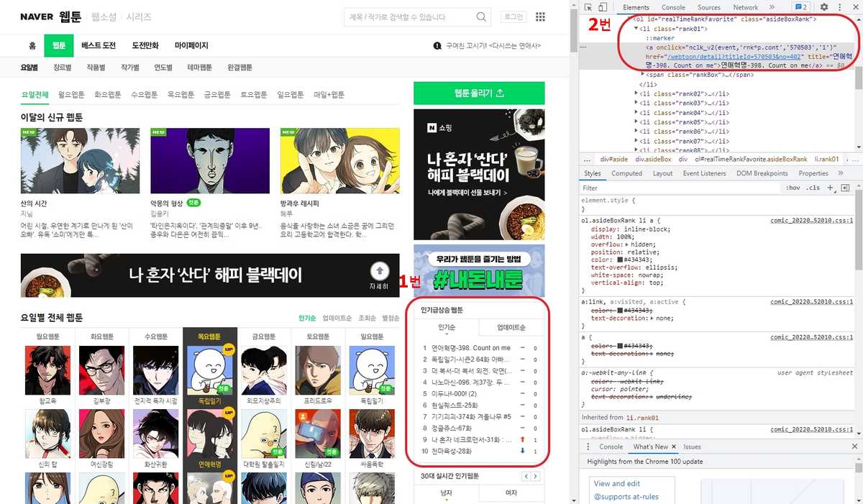This screenshot has width=863, height=504.
Task: Switch to the Console panel tab
Action: 673,7
